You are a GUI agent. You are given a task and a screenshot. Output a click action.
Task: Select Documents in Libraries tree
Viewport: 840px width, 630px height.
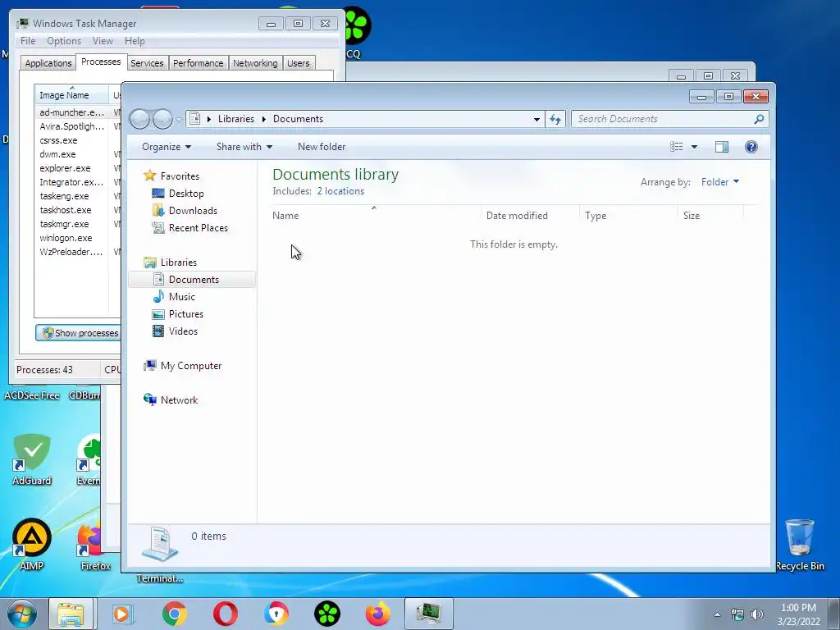coord(192,280)
